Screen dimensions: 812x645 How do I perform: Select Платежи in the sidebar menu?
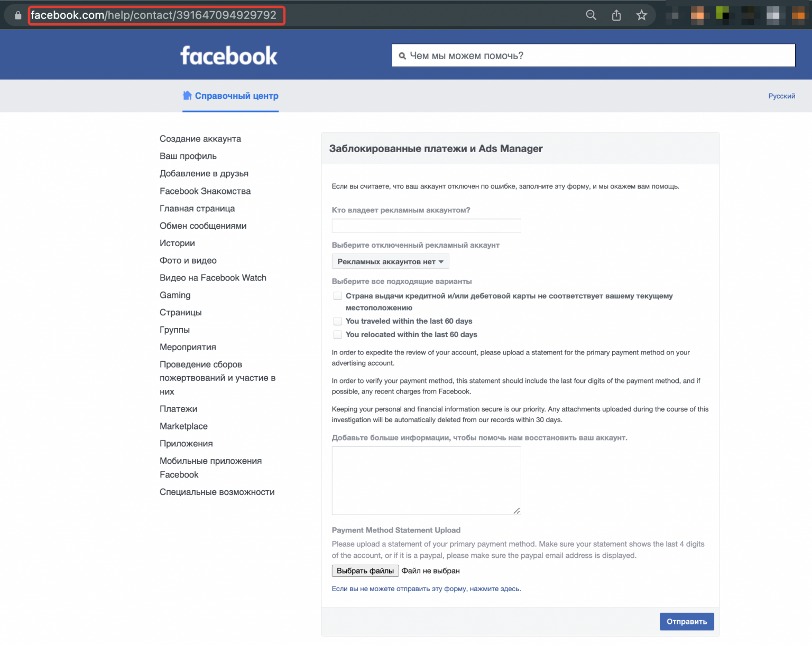click(178, 409)
